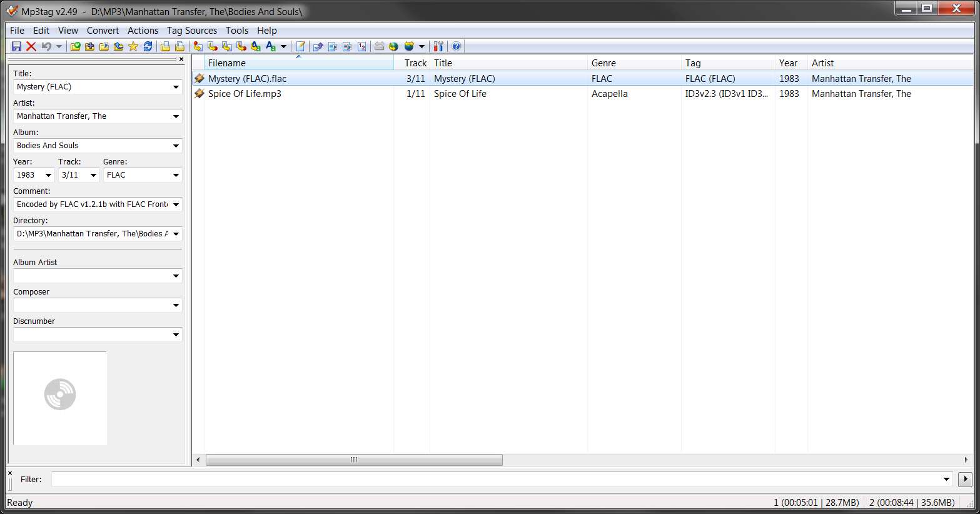Open Options via wrench tools icon
980x514 pixels.
(x=438, y=46)
